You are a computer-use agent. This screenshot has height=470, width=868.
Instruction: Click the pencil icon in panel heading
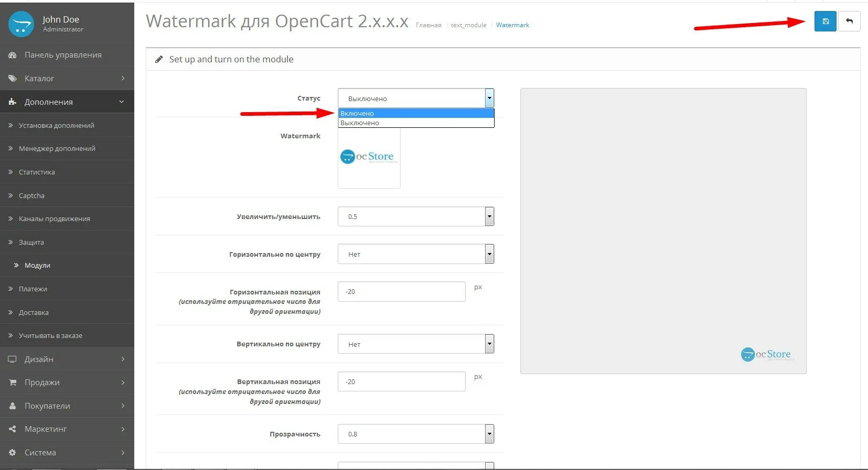(x=159, y=60)
